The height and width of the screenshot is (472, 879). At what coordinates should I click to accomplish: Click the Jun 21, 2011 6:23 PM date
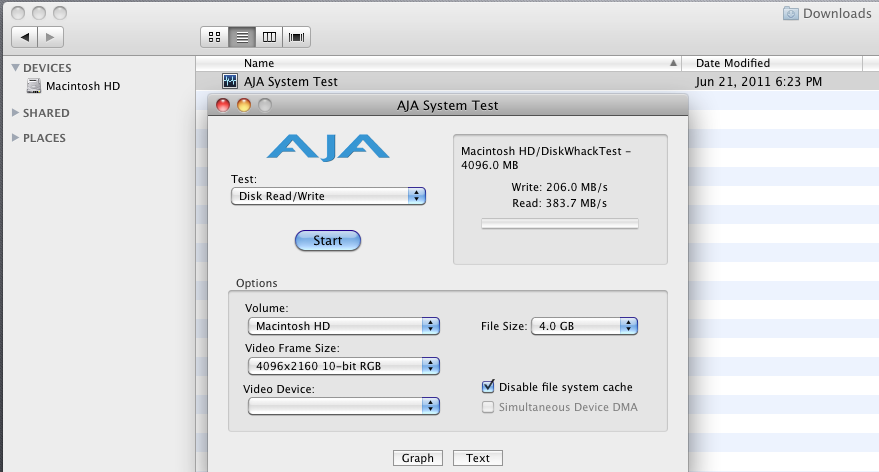point(758,82)
